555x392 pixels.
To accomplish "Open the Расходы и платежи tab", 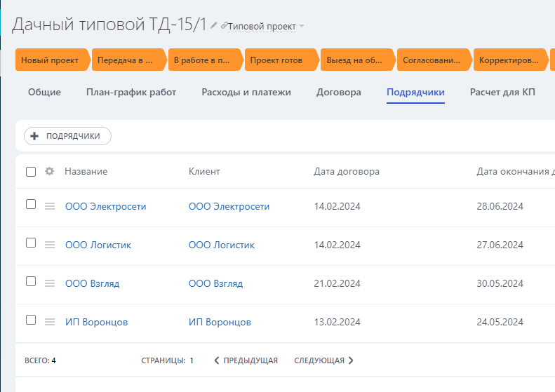I will pyautogui.click(x=246, y=92).
